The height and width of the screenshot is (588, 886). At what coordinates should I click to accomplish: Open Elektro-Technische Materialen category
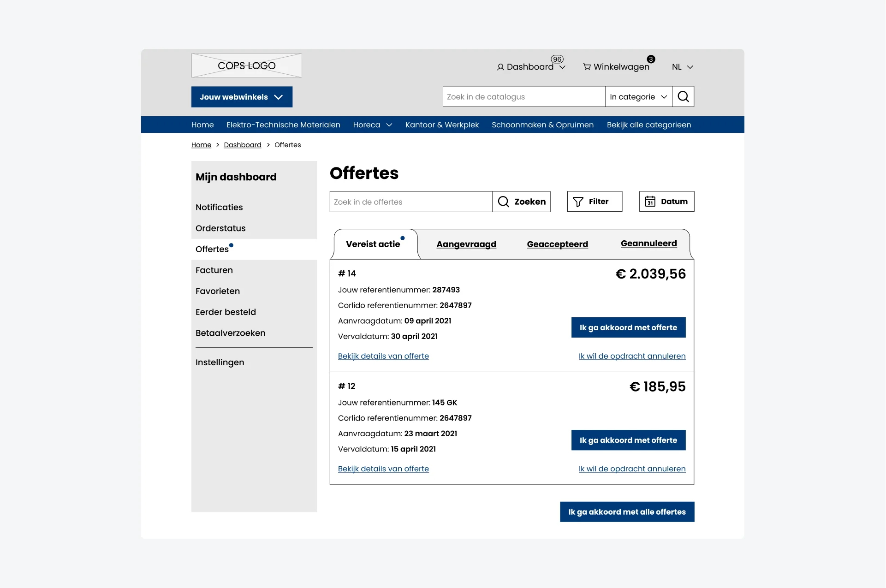pyautogui.click(x=283, y=125)
